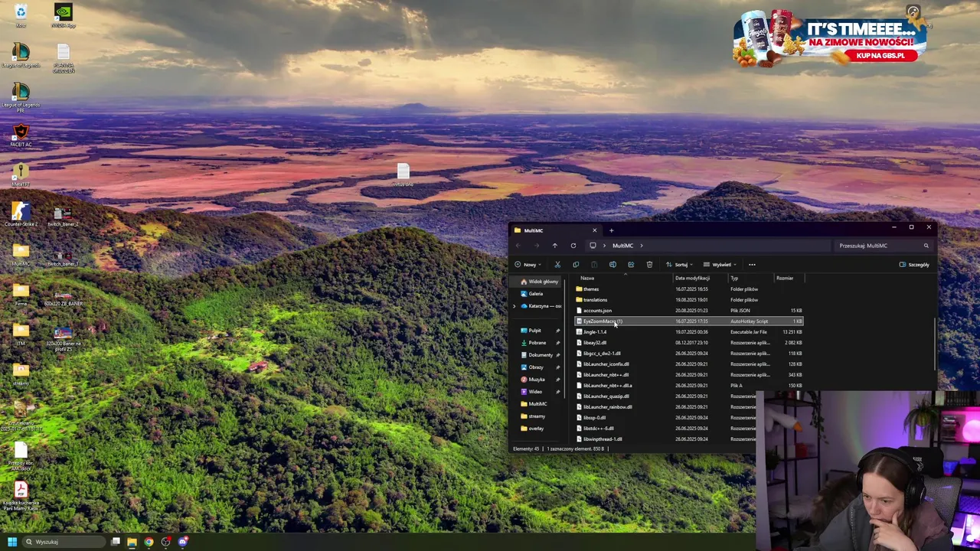Sort by the Rozmiar column header
This screenshot has height=551, width=980.
point(785,278)
